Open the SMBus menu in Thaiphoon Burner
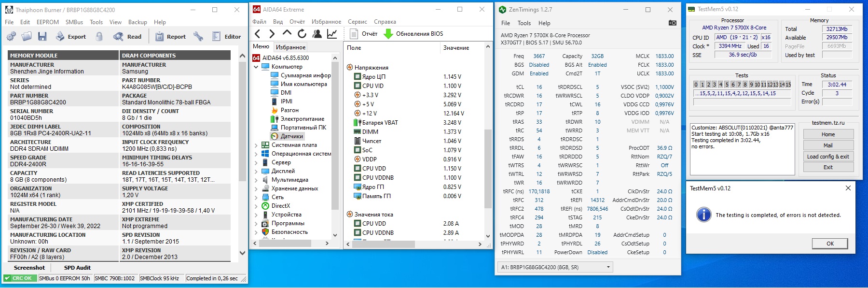 pos(74,22)
